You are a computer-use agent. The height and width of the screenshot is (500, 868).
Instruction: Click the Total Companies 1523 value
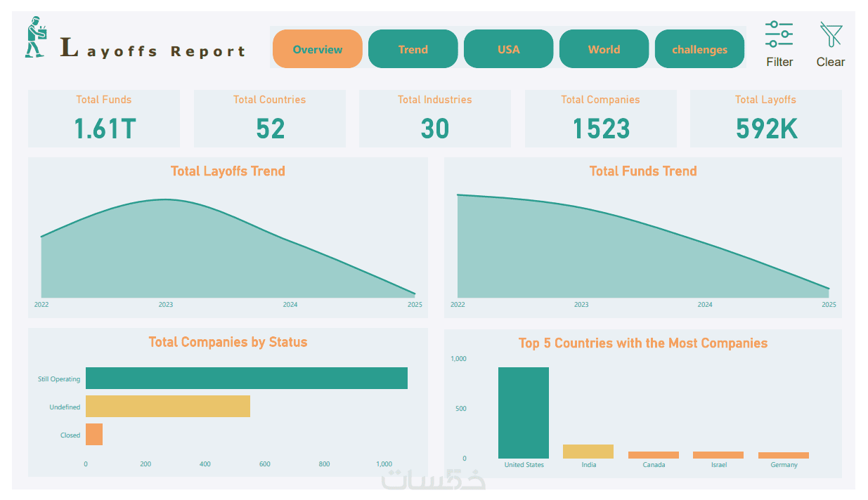[x=601, y=129]
